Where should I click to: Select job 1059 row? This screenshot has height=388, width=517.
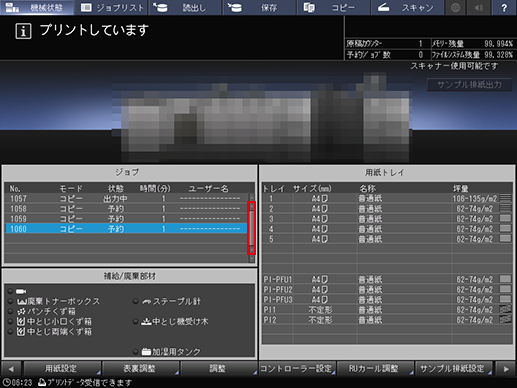[x=126, y=219]
